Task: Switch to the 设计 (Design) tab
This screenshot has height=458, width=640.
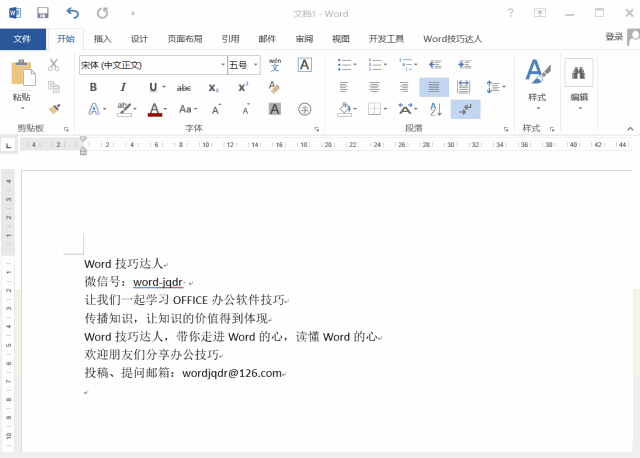Action: (x=139, y=39)
